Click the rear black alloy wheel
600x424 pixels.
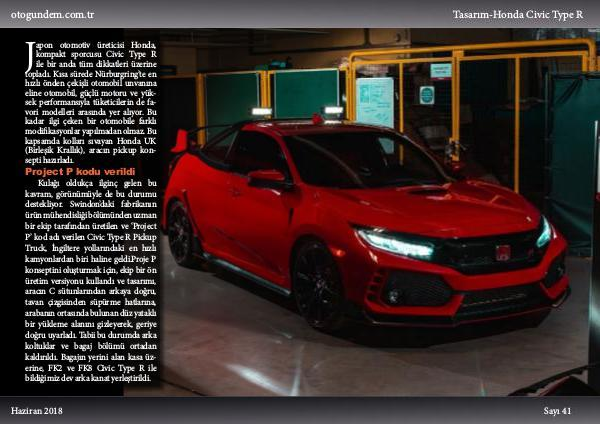183,233
